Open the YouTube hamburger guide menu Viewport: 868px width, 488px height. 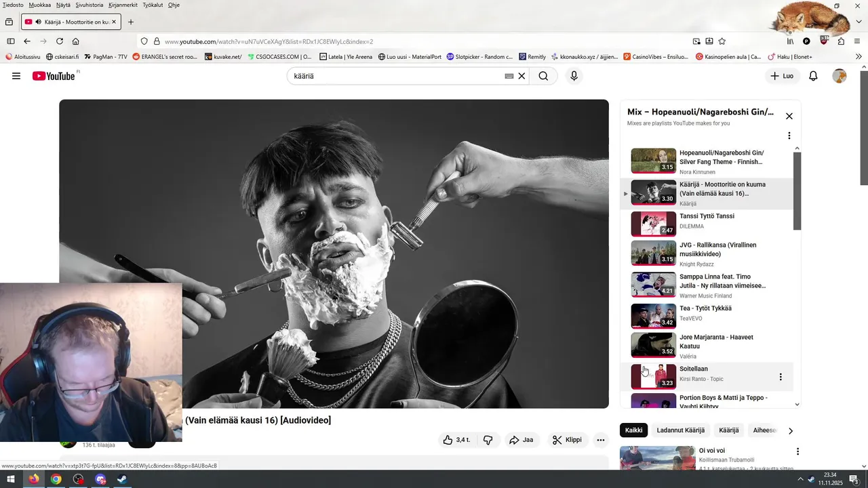(x=16, y=76)
